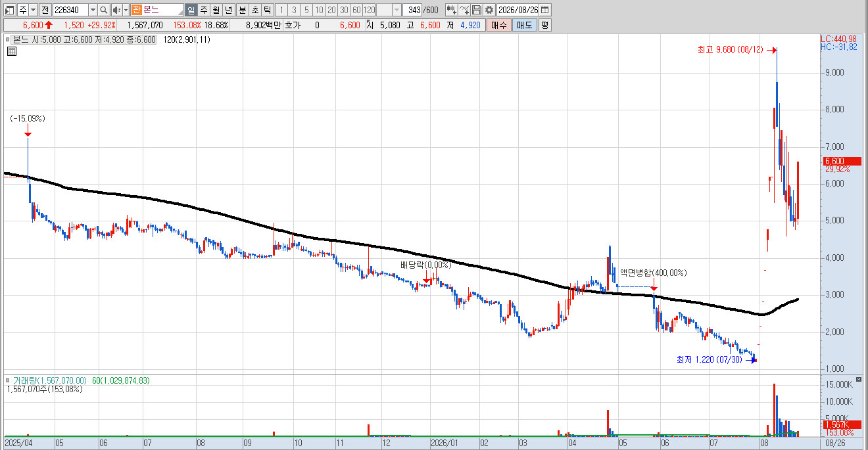Choose the 1 interval button
The width and height of the screenshot is (868, 450).
(281, 10)
